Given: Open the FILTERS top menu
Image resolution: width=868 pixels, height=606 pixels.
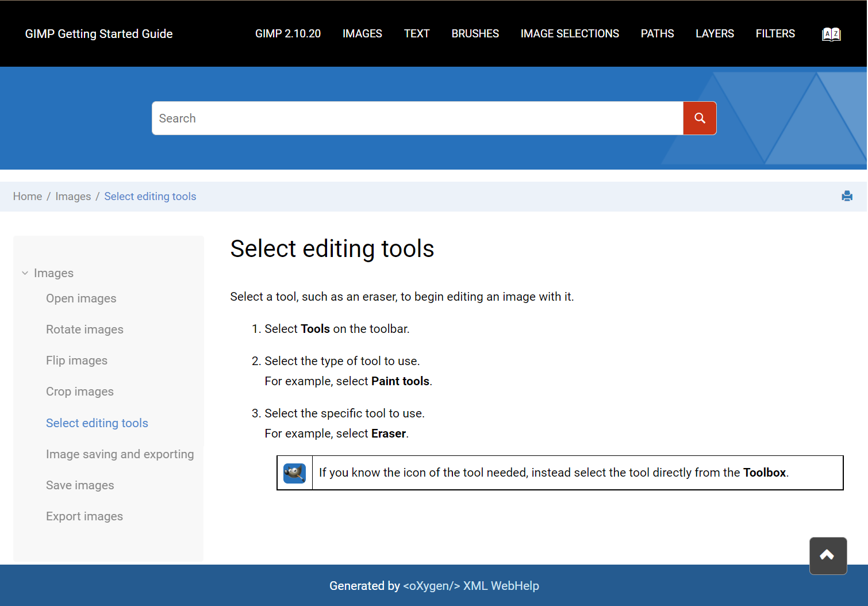Looking at the screenshot, I should 775,34.
